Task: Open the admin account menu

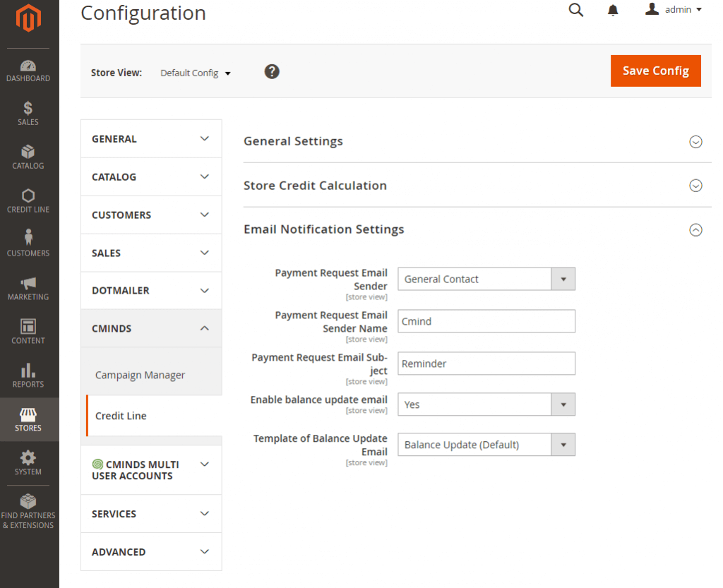Action: (674, 10)
